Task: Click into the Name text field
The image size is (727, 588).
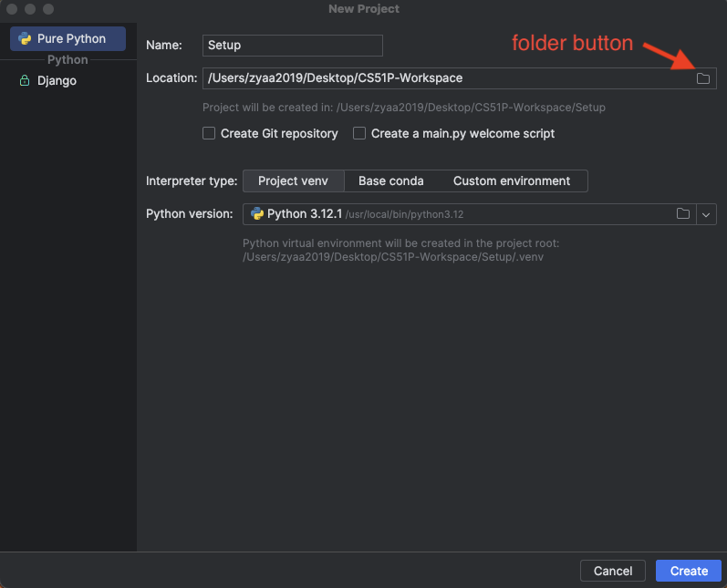Action: pos(292,46)
